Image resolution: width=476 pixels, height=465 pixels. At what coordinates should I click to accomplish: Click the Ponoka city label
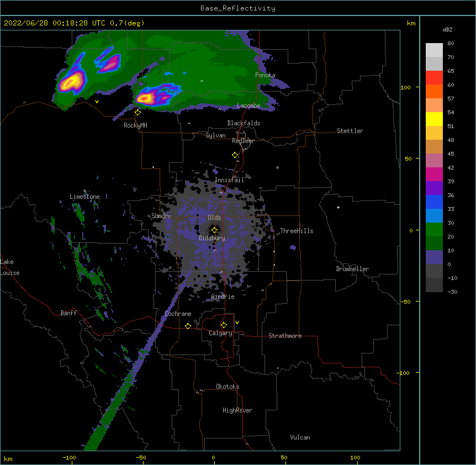pyautogui.click(x=265, y=75)
